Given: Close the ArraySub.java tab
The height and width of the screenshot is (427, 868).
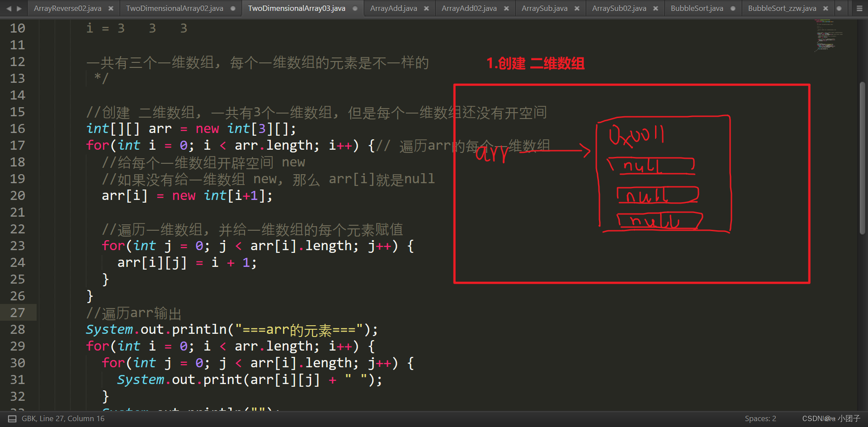Looking at the screenshot, I should (x=577, y=8).
